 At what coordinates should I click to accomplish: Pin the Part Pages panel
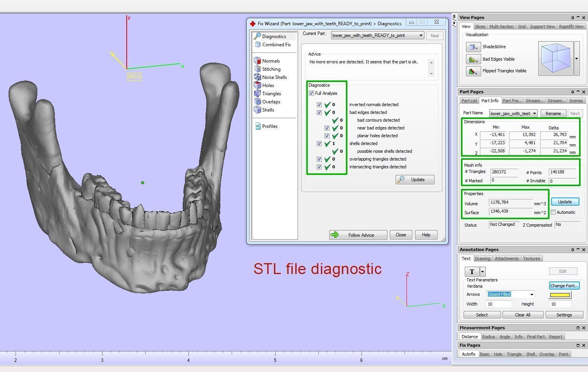(572, 92)
